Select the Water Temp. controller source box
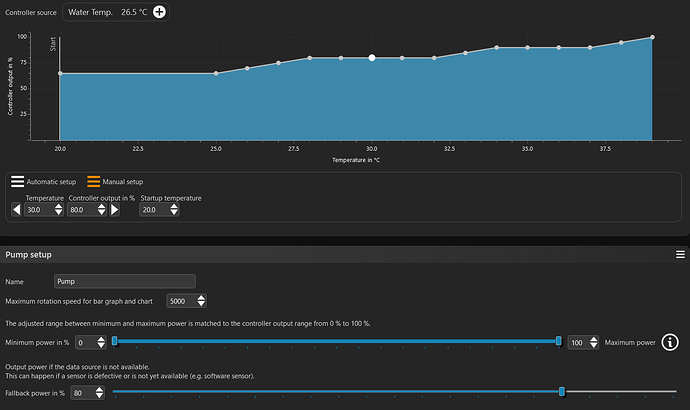690x410 pixels. tap(108, 12)
